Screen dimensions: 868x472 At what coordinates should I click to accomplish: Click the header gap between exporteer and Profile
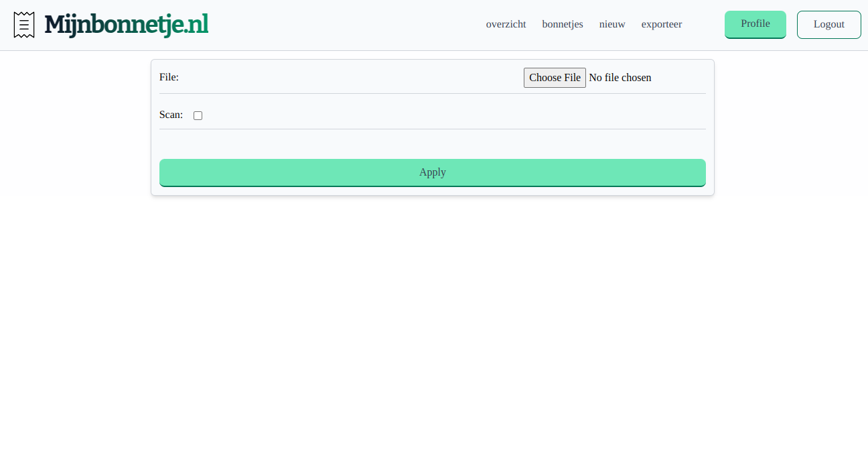click(703, 25)
